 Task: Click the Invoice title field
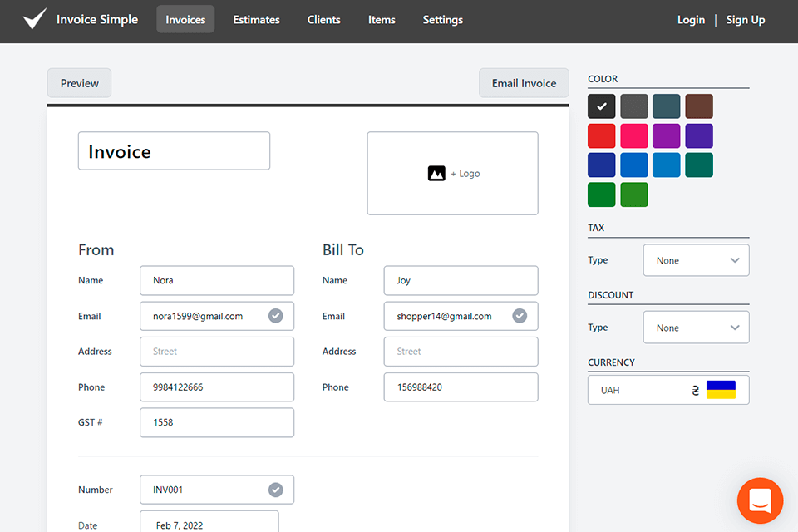pyautogui.click(x=174, y=151)
